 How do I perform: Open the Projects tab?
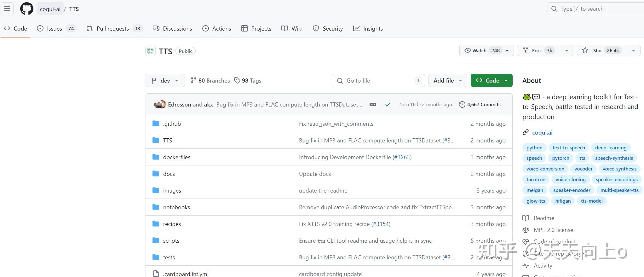(x=256, y=28)
